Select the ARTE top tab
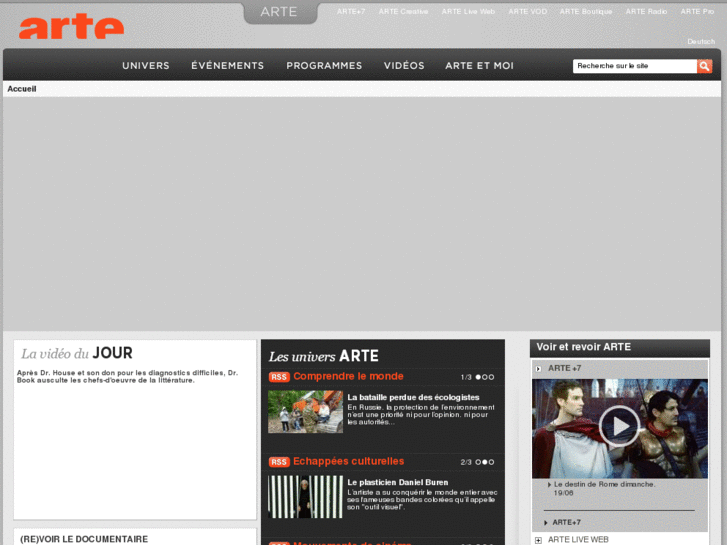This screenshot has width=727, height=545. tap(279, 12)
